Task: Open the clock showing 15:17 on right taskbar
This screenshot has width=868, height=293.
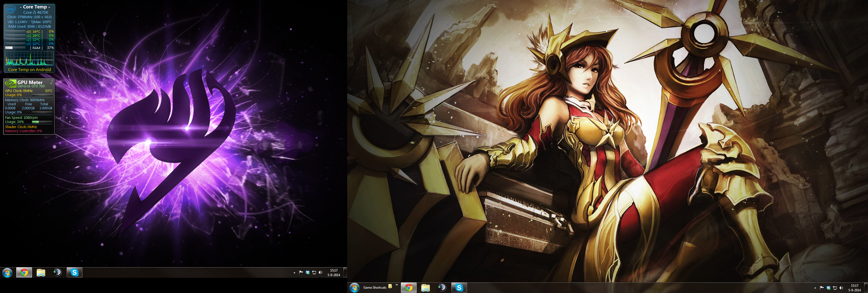Action: coord(854,288)
